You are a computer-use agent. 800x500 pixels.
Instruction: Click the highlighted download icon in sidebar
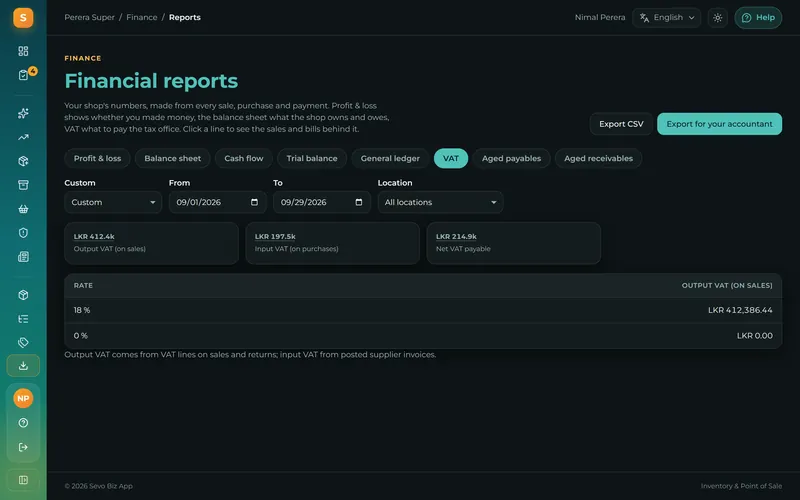pos(23,366)
